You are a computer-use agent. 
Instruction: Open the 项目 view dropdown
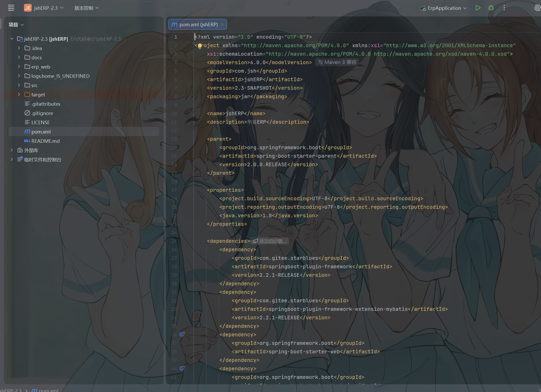click(x=16, y=24)
